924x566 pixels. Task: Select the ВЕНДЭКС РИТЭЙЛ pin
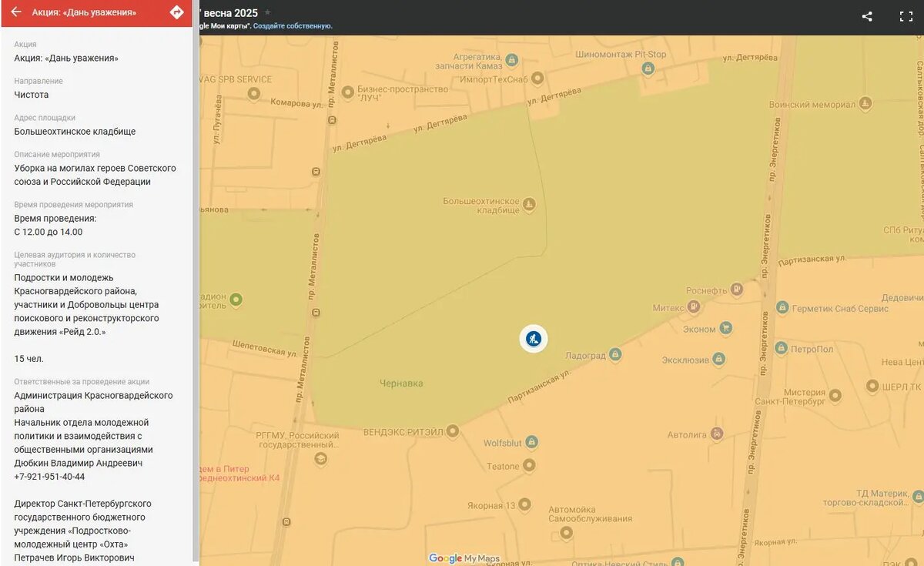click(453, 431)
